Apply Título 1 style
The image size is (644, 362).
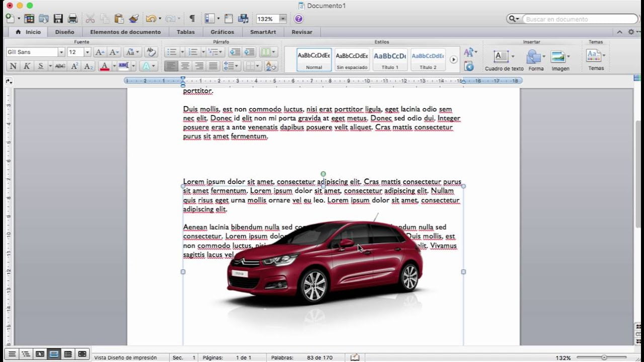390,59
